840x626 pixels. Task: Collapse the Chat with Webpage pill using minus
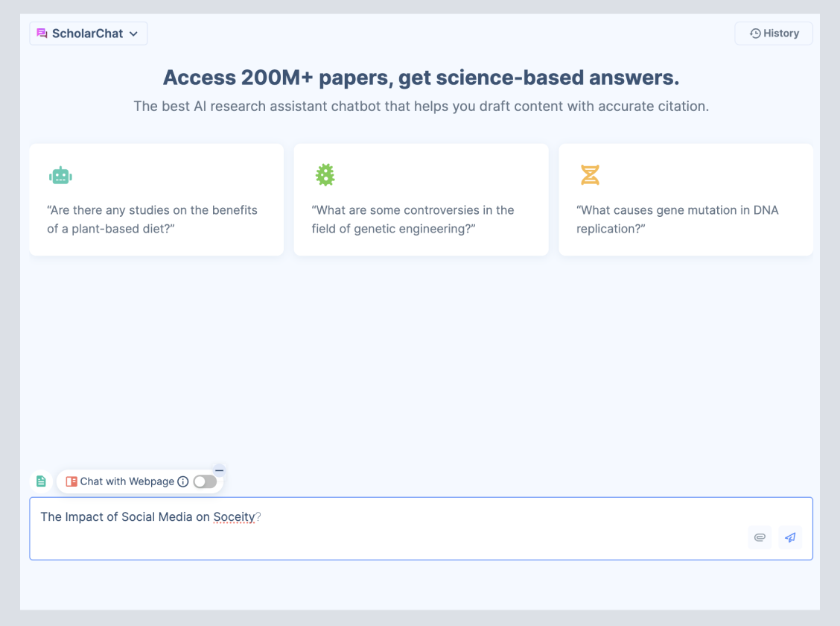tap(219, 470)
